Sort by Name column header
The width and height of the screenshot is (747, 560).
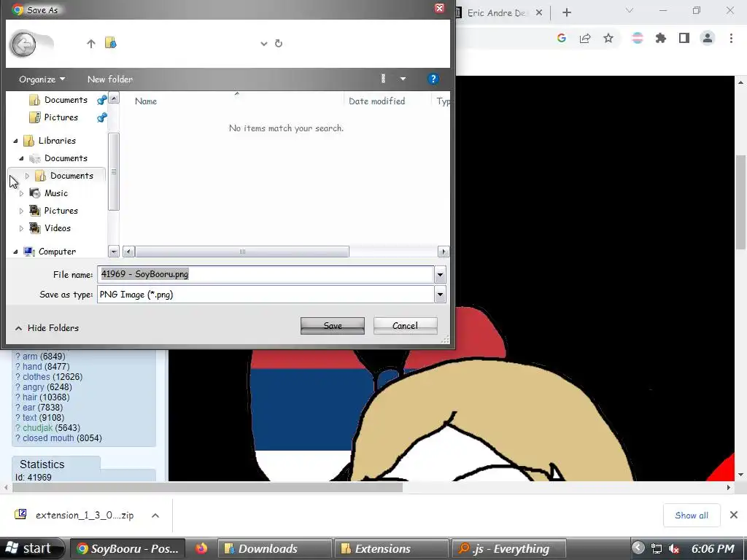[x=146, y=101]
